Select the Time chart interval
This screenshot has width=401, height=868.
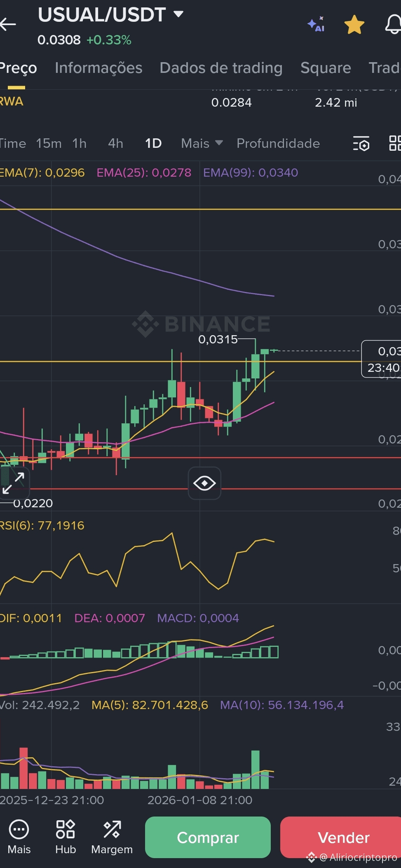(13, 144)
